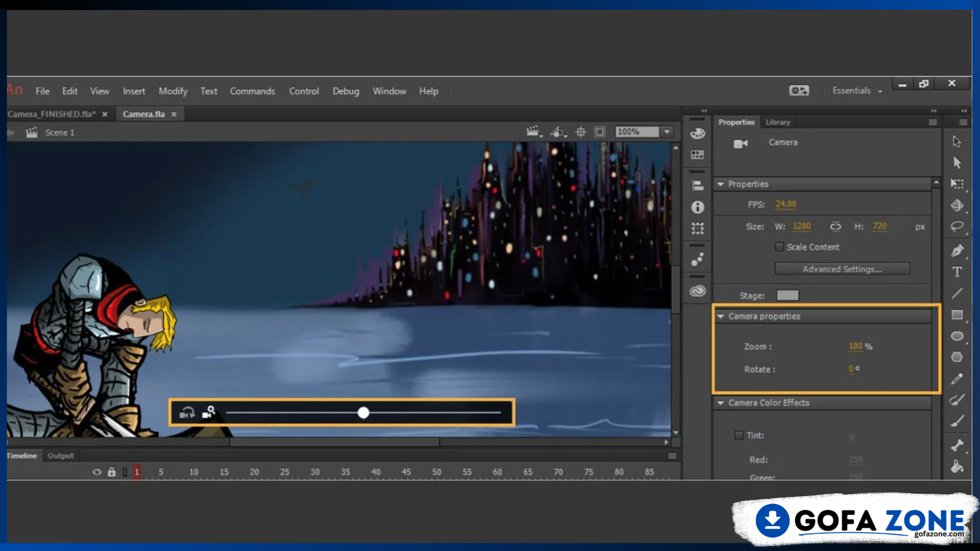The width and height of the screenshot is (980, 551).
Task: Toggle the link width and height icon
Action: pos(836,227)
